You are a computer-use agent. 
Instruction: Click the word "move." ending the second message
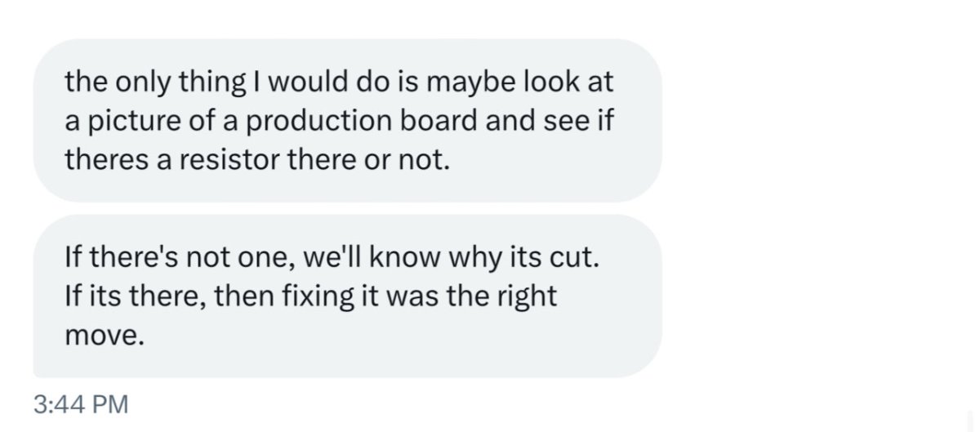105,335
